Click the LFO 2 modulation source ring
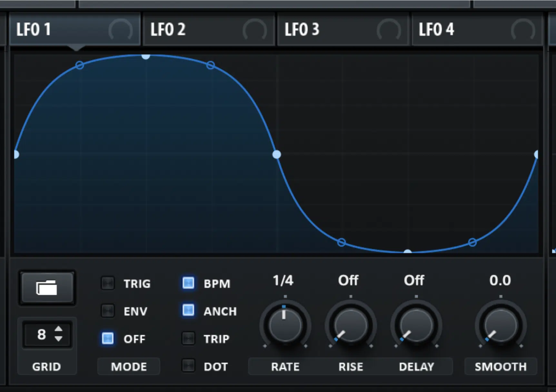This screenshot has width=556, height=392. [254, 30]
